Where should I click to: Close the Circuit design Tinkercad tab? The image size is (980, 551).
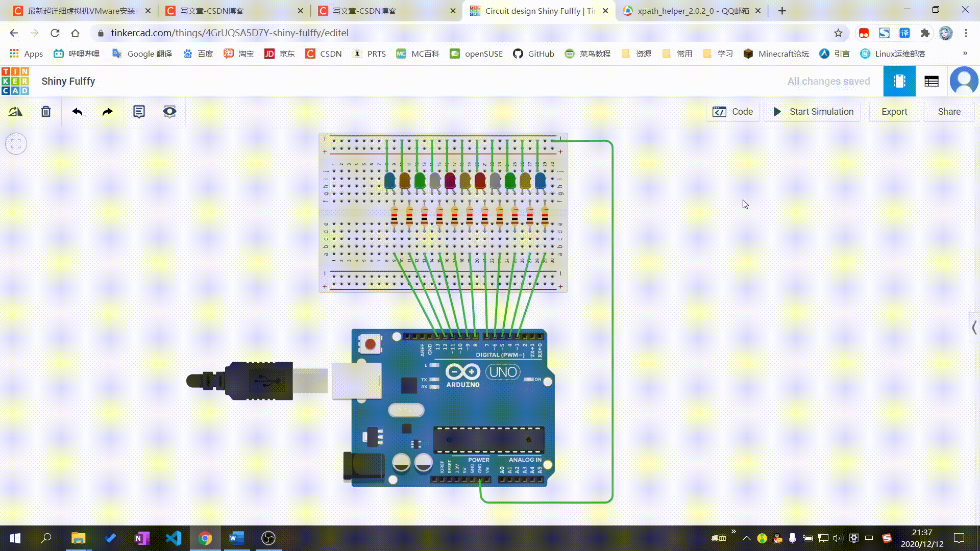tap(605, 11)
